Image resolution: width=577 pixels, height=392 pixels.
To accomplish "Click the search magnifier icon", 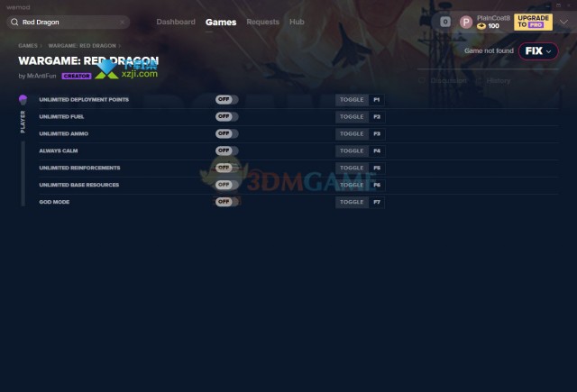I will 14,22.
